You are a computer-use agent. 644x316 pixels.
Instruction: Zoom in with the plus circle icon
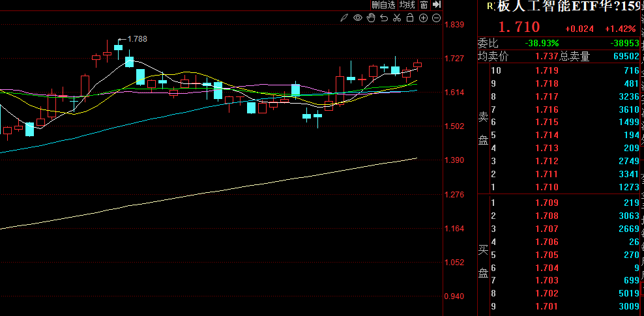[424, 18]
